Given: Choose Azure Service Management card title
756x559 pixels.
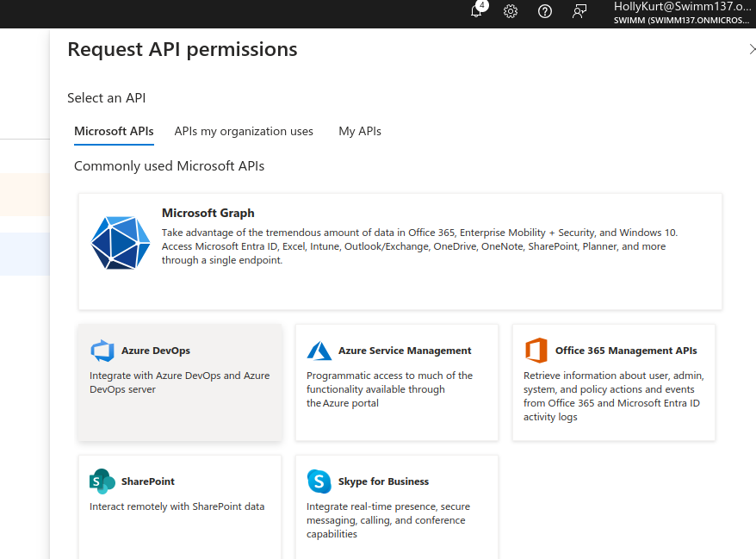Looking at the screenshot, I should tap(405, 351).
